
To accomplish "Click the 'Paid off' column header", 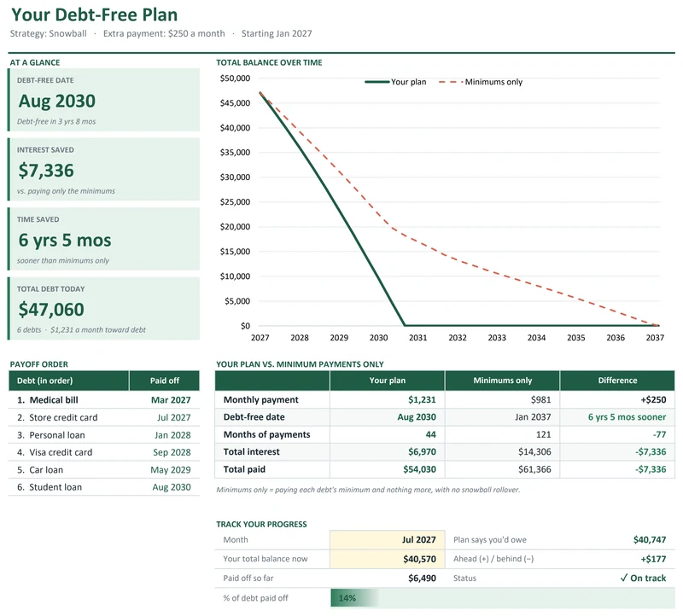I will [x=165, y=381].
